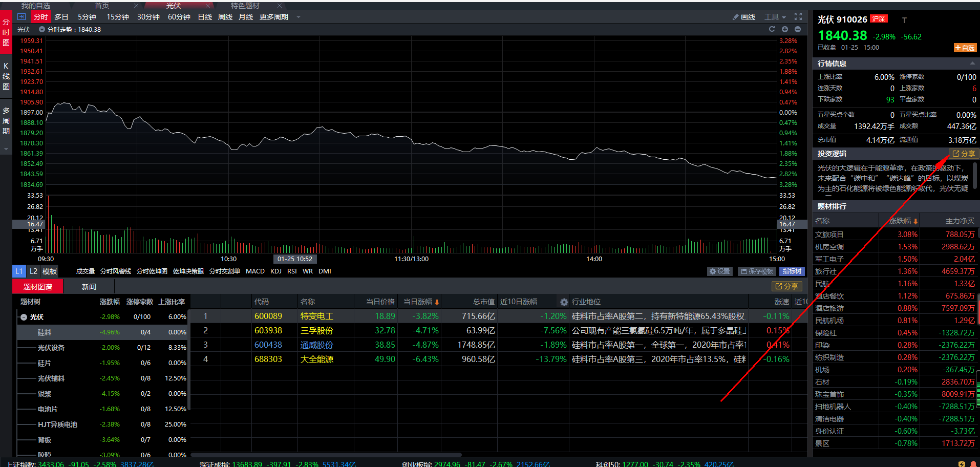Viewport: 980px width, 467px height.
Task: Sort 题材排行 by 涨跌幅 column
Action: point(903,221)
